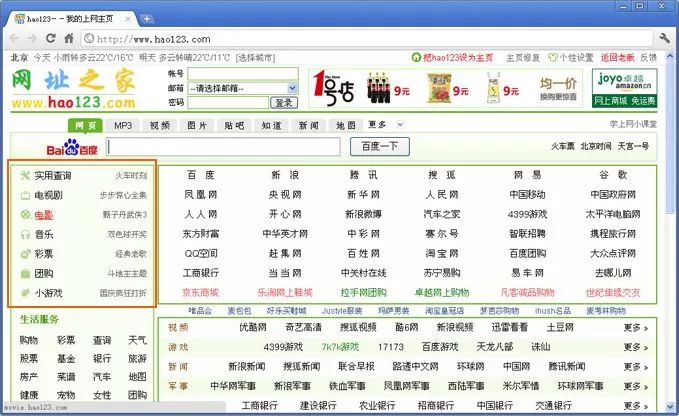Click the Baidu paw logo
The image size is (679, 416).
[72, 147]
